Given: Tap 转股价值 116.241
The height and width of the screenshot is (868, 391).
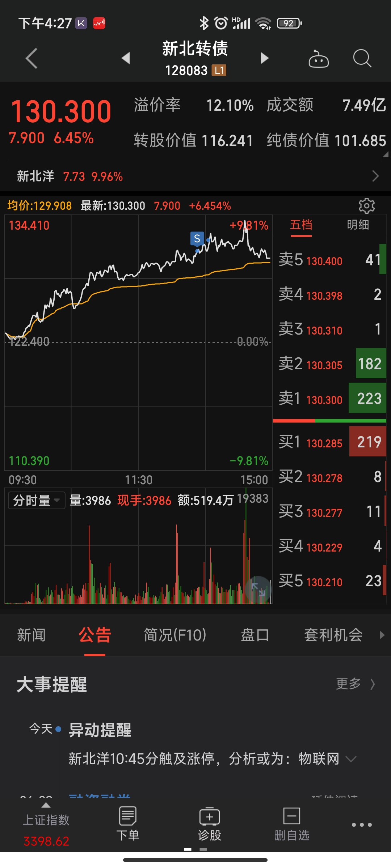Looking at the screenshot, I should point(193,140).
